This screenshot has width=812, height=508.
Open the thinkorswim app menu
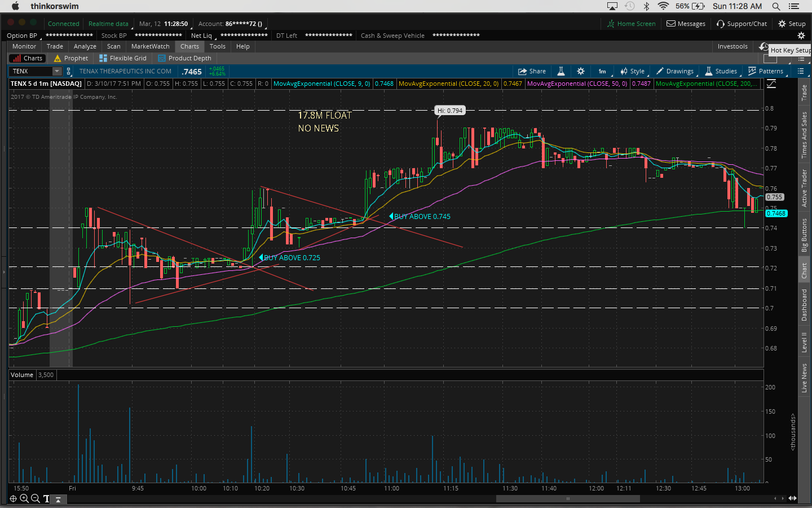click(x=55, y=6)
